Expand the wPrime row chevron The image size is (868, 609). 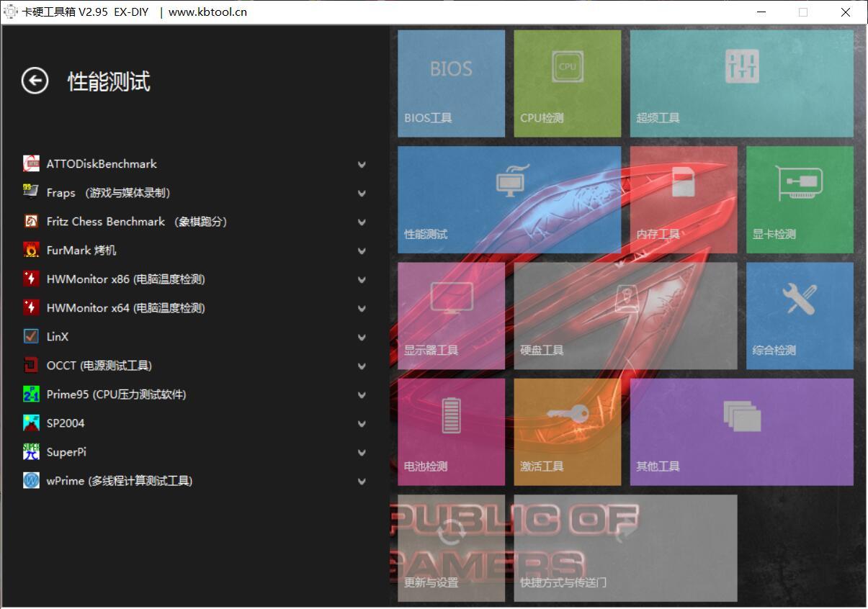(362, 481)
